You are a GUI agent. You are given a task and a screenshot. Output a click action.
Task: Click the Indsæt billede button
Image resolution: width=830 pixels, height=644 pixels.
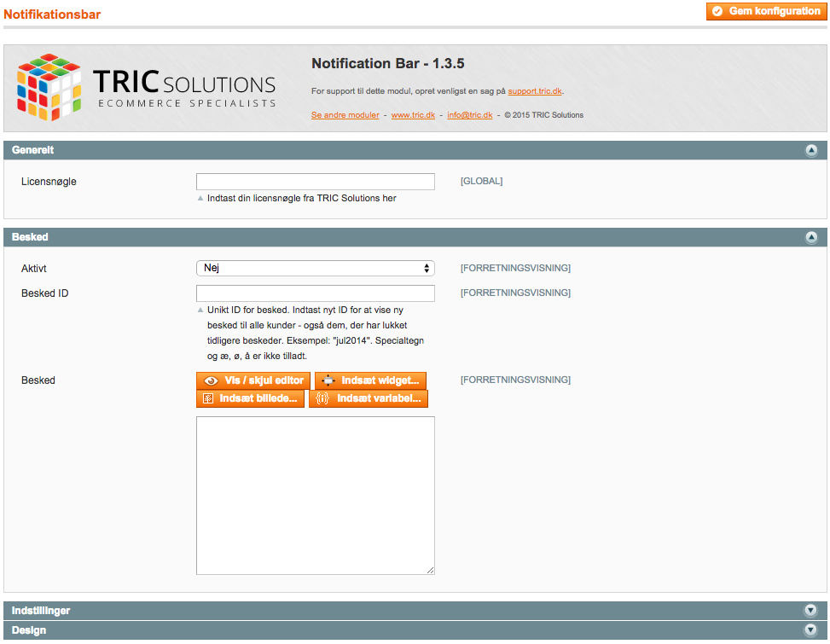(x=250, y=398)
